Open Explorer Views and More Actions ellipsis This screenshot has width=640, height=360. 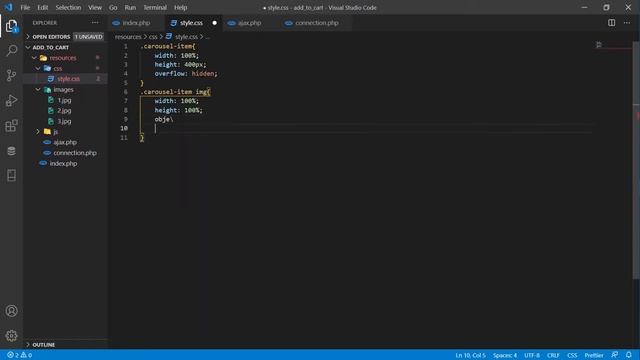[95, 23]
